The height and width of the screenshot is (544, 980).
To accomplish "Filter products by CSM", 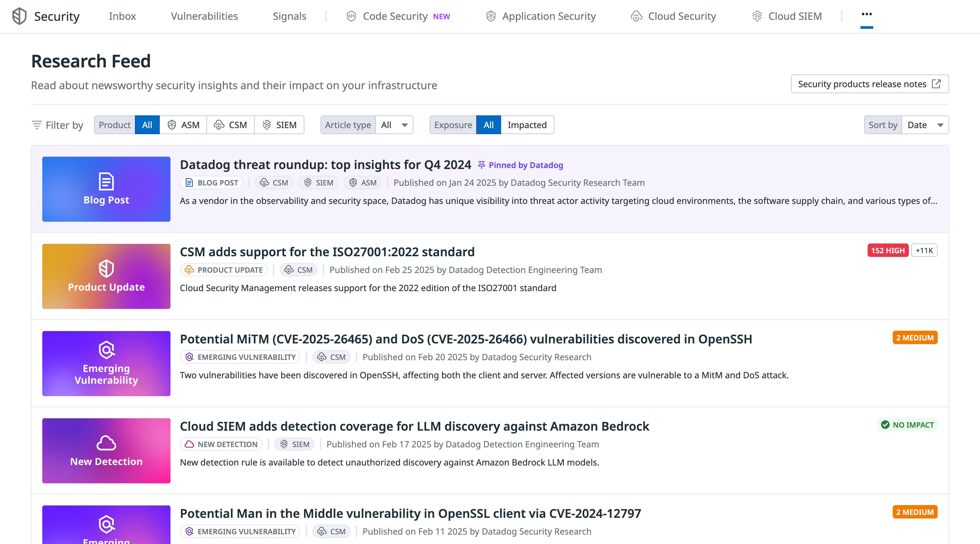I will [230, 125].
